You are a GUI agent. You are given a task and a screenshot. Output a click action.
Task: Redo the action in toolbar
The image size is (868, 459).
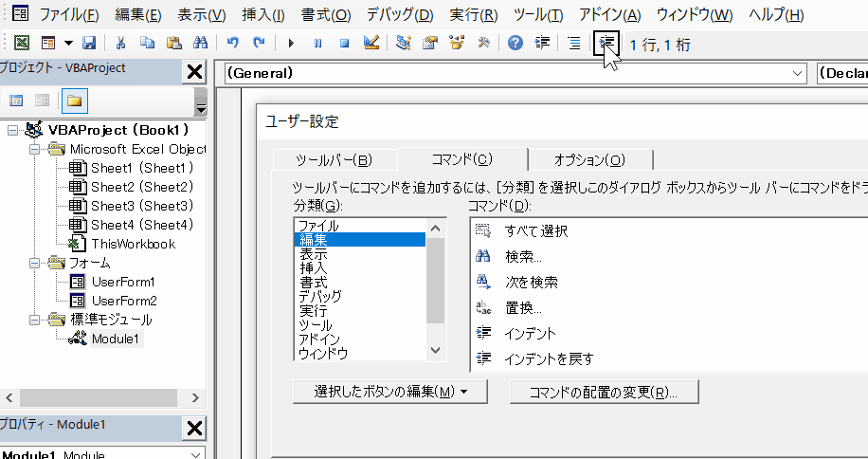259,43
